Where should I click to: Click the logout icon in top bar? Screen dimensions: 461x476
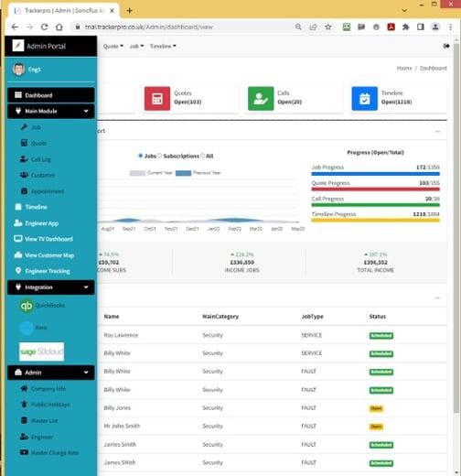tap(446, 46)
